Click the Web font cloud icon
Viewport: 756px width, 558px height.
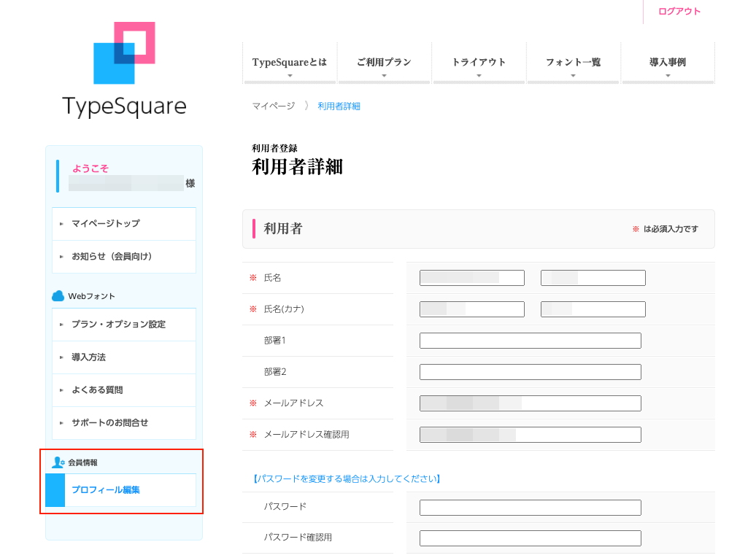coord(58,296)
